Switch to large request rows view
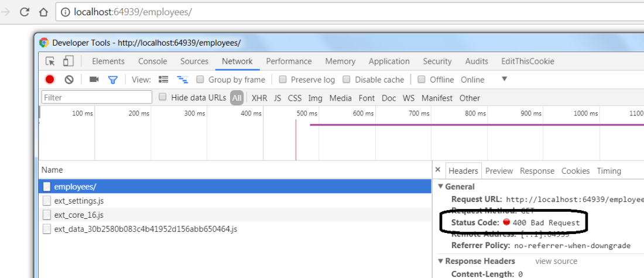 [x=164, y=80]
